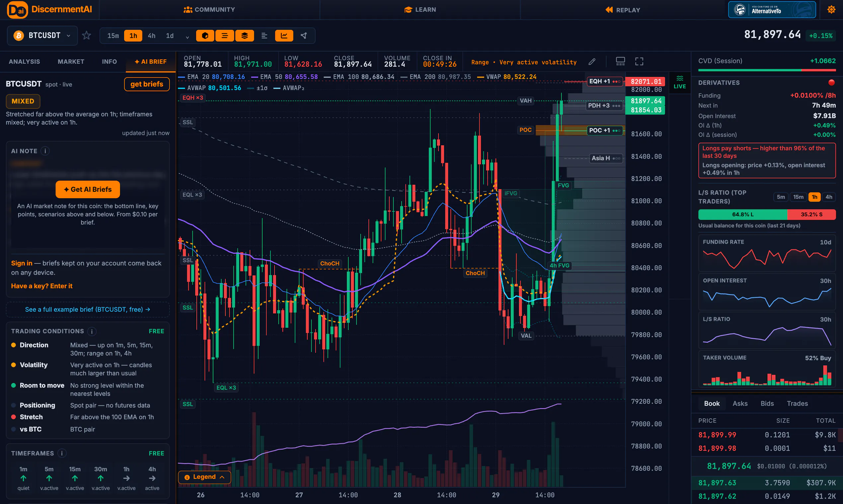The width and height of the screenshot is (843, 504).
Task: Enter fullscreen chart mode icon
Action: click(x=640, y=61)
